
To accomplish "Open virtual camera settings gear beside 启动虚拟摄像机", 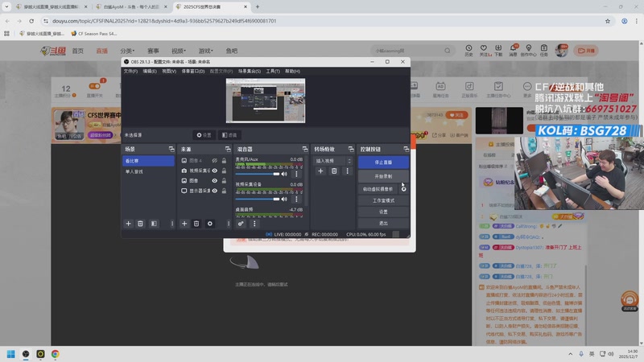I will click(x=404, y=189).
